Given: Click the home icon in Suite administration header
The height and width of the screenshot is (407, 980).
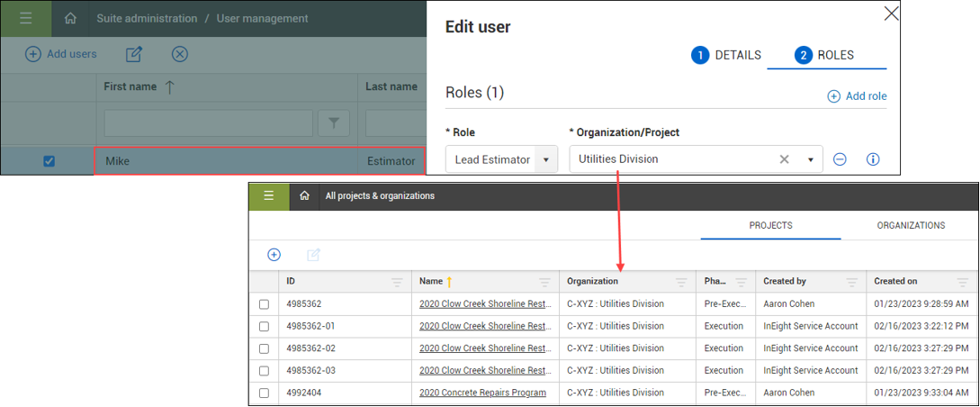Looking at the screenshot, I should pos(70,19).
